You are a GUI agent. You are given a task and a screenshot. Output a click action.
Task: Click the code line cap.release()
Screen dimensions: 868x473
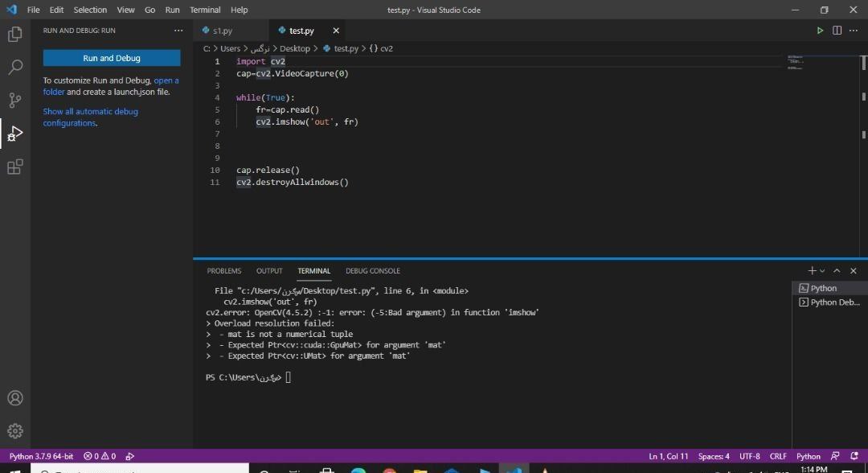[268, 170]
